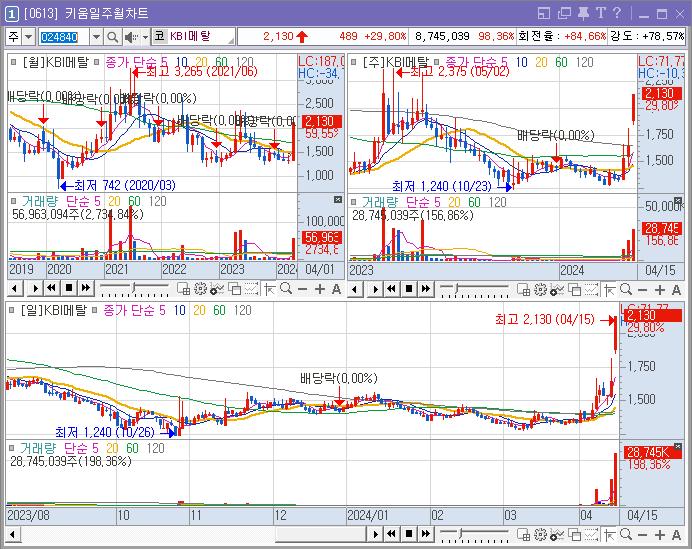Zoom in with plus in weekly chart toolbar
This screenshot has height=549, width=692.
[659, 290]
